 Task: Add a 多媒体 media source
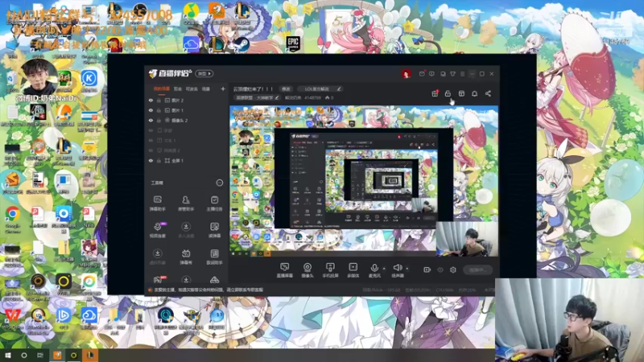353,270
